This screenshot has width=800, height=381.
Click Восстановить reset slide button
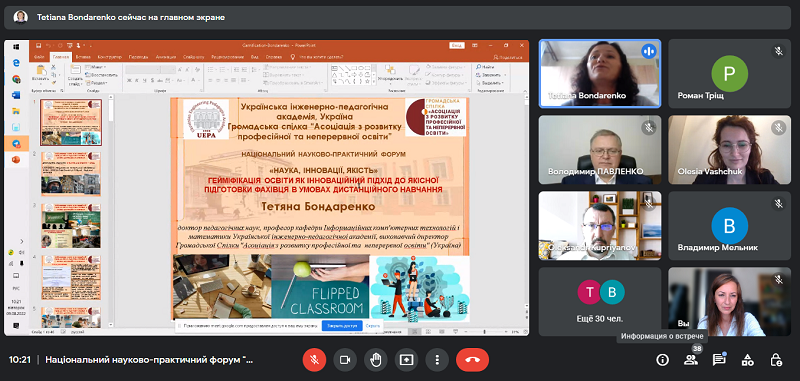(102, 75)
